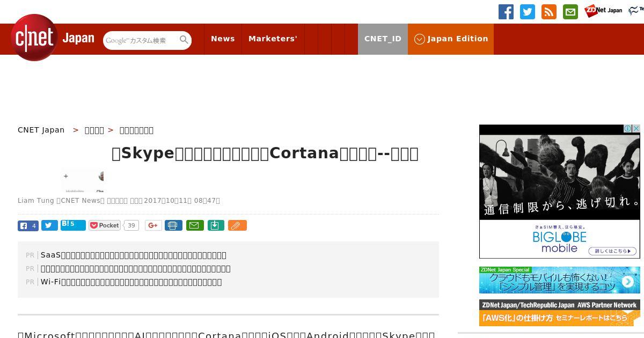Screen dimensions: 644x338
Task: Open CNET Twitter icon in header
Action: point(528,12)
